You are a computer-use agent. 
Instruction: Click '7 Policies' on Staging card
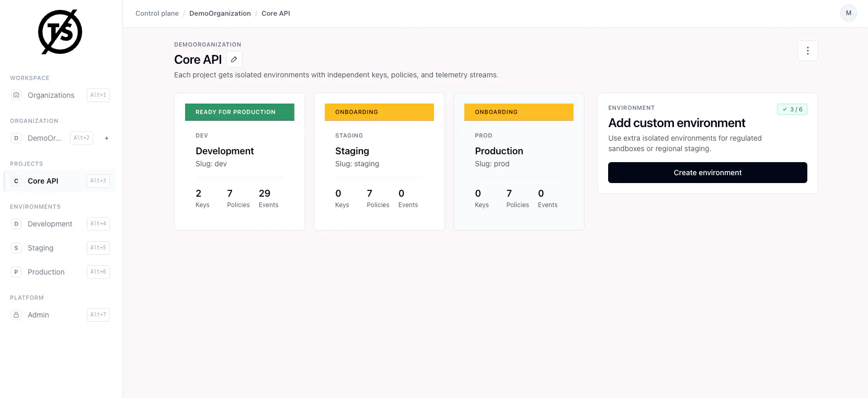point(378,198)
